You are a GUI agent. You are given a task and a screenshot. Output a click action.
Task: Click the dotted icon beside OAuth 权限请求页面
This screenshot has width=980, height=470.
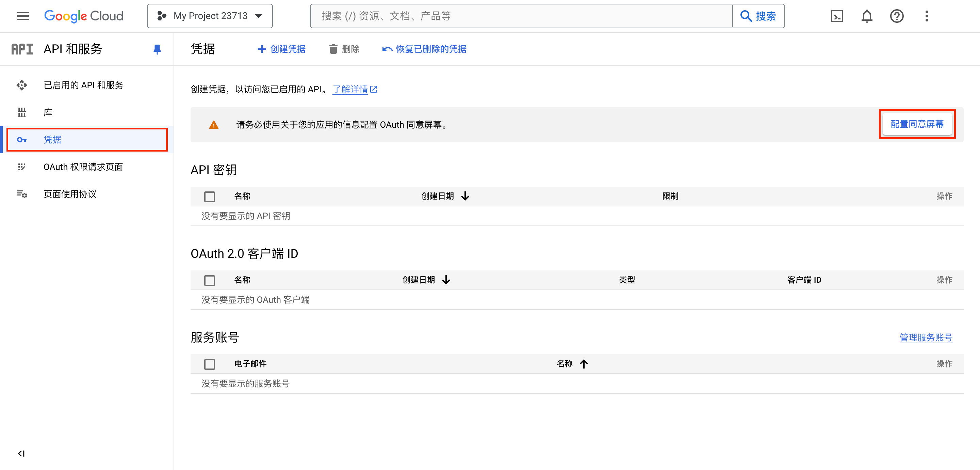coord(22,167)
